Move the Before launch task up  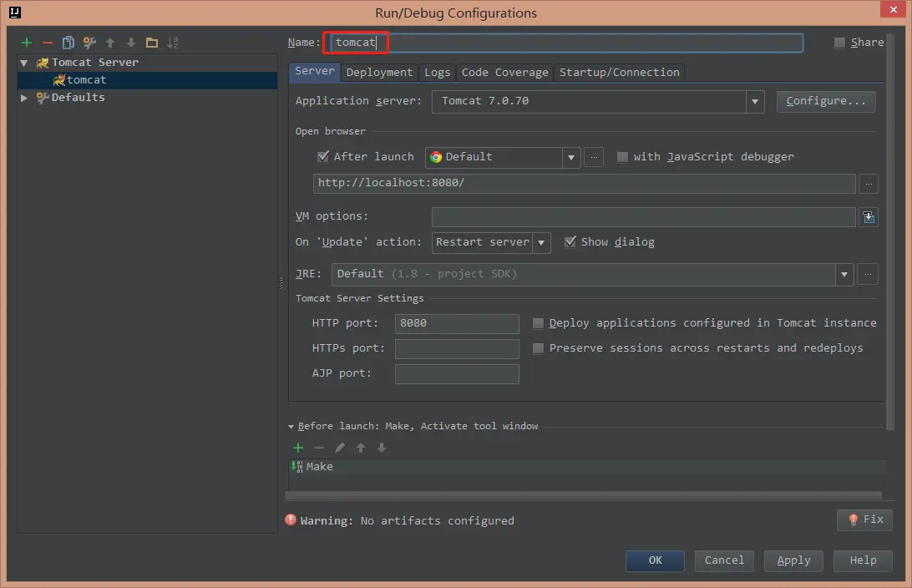tap(361, 447)
